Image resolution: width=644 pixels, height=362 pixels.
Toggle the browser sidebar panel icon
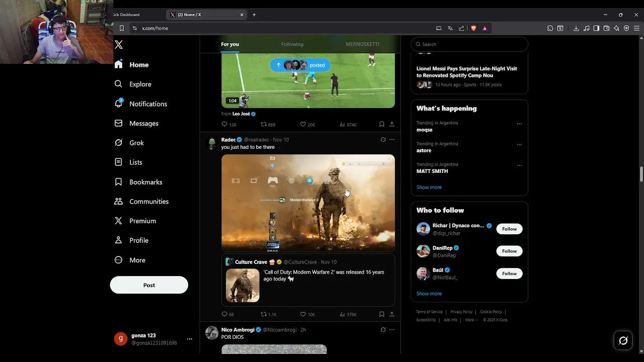pyautogui.click(x=596, y=28)
